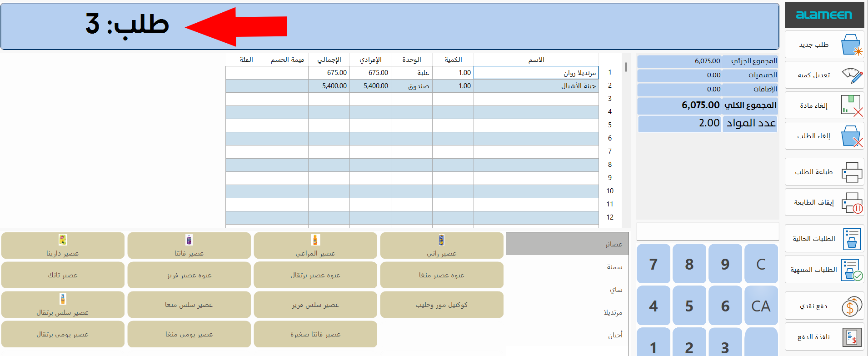Select row number 3 in order table
The image size is (868, 356).
[610, 99]
